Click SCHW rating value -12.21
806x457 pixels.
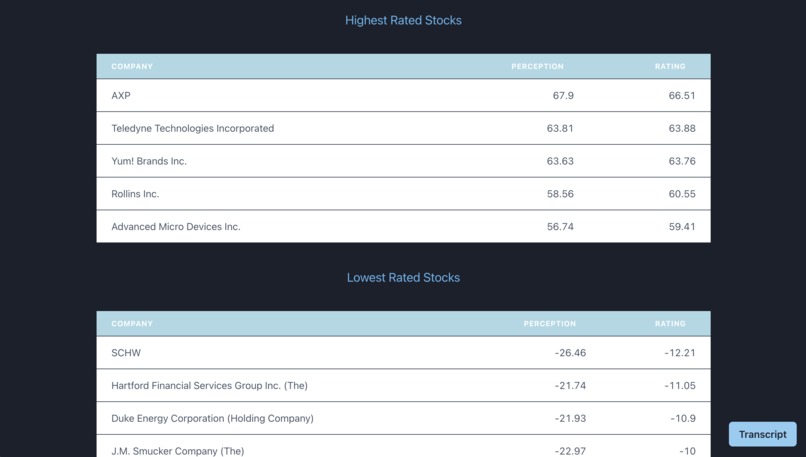[x=680, y=353]
